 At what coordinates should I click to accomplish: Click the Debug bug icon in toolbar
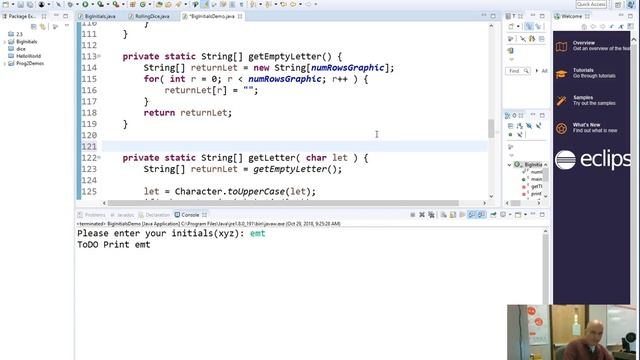(70, 4)
